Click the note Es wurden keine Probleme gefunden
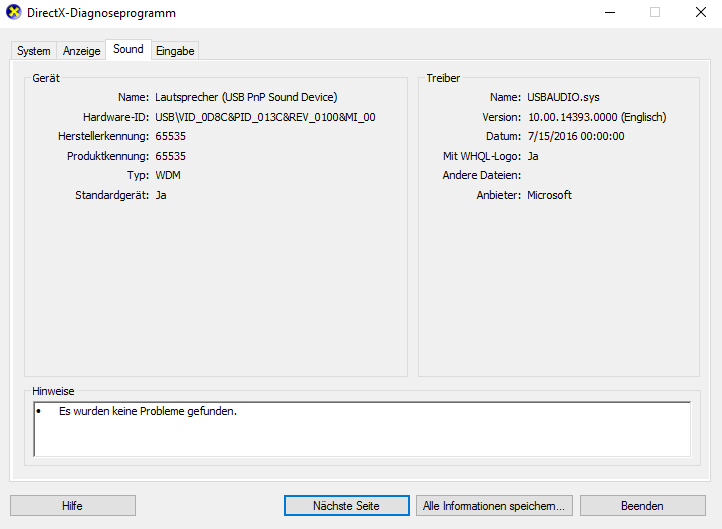This screenshot has width=722, height=529. (148, 411)
